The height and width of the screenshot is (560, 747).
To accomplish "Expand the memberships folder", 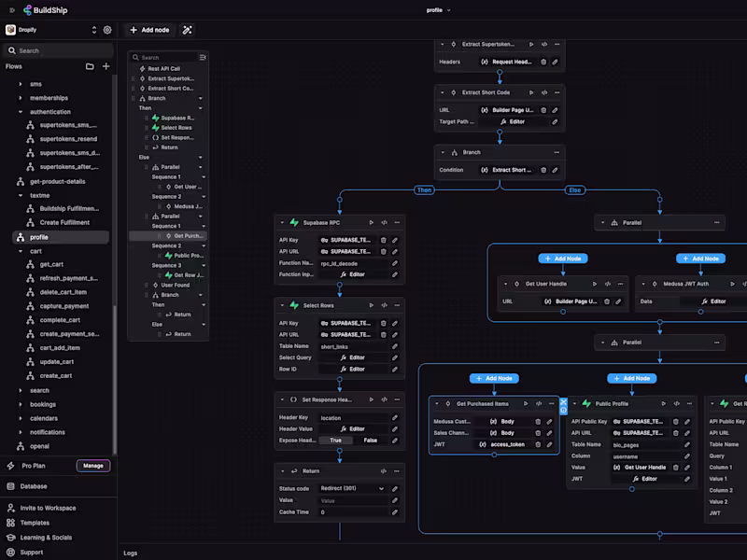I will tap(21, 98).
